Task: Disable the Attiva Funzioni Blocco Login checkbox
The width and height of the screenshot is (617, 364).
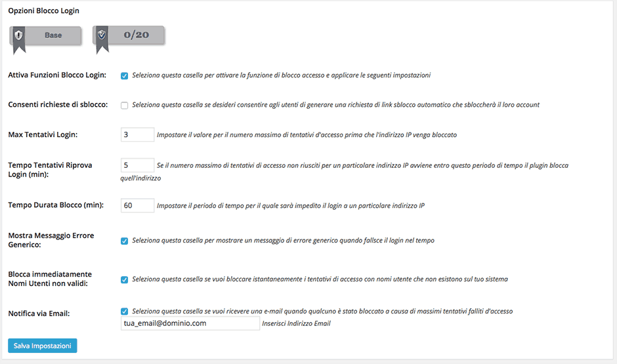Action: click(x=125, y=75)
